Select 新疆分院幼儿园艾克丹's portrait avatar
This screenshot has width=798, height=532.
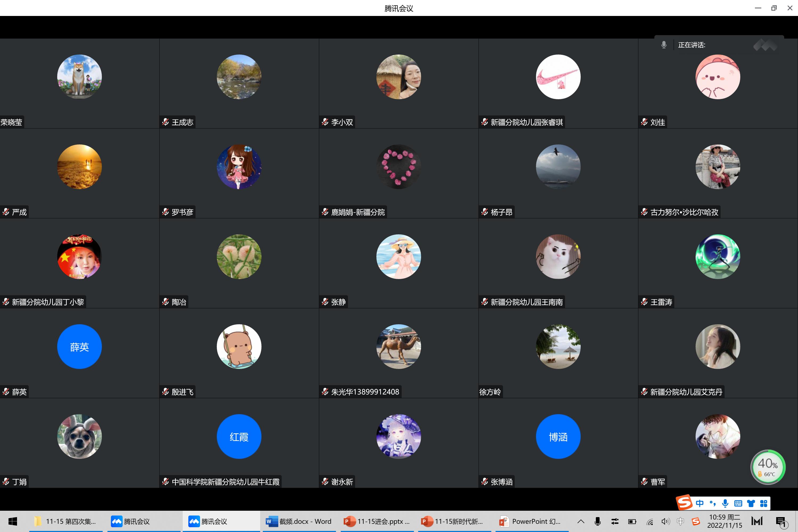click(x=718, y=346)
